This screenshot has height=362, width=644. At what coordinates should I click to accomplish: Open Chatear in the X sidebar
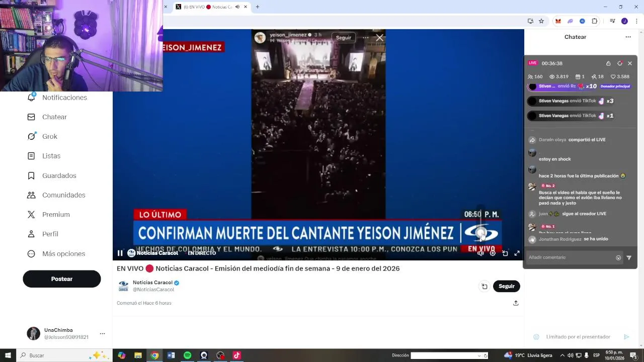[47, 117]
